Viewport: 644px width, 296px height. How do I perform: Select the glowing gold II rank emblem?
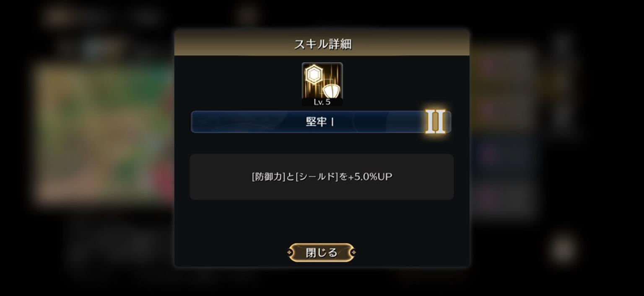click(x=436, y=122)
